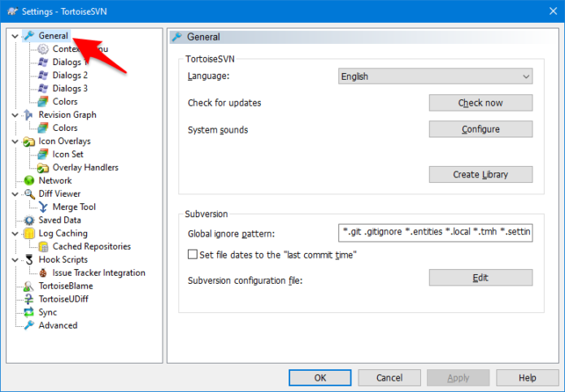Collapse the Revision Graph tree node
565x392 pixels.
15,115
